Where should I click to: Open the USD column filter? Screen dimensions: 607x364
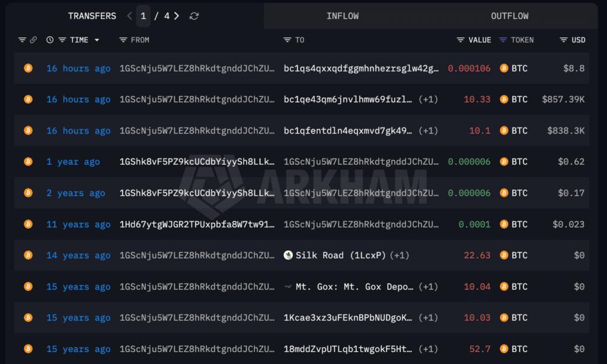coord(564,40)
